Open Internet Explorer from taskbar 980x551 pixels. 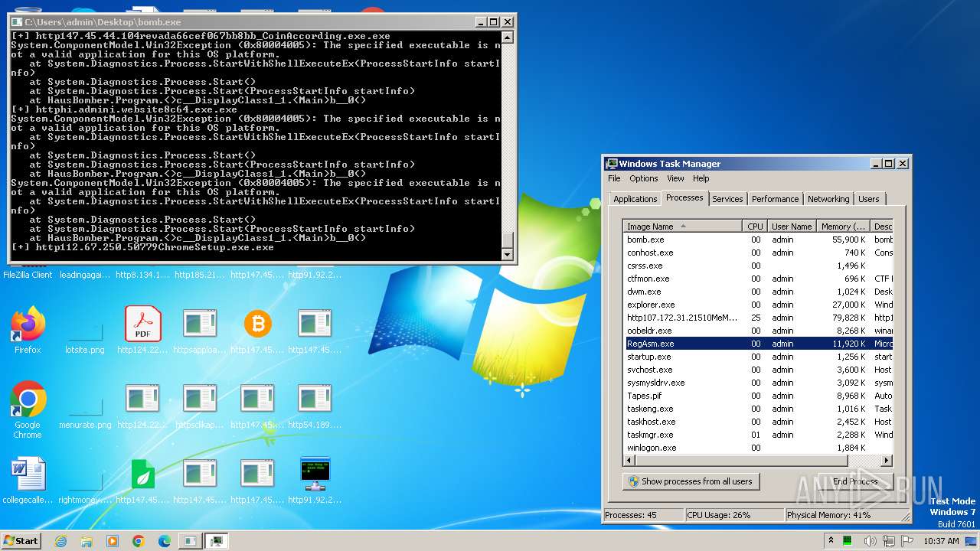coord(60,541)
